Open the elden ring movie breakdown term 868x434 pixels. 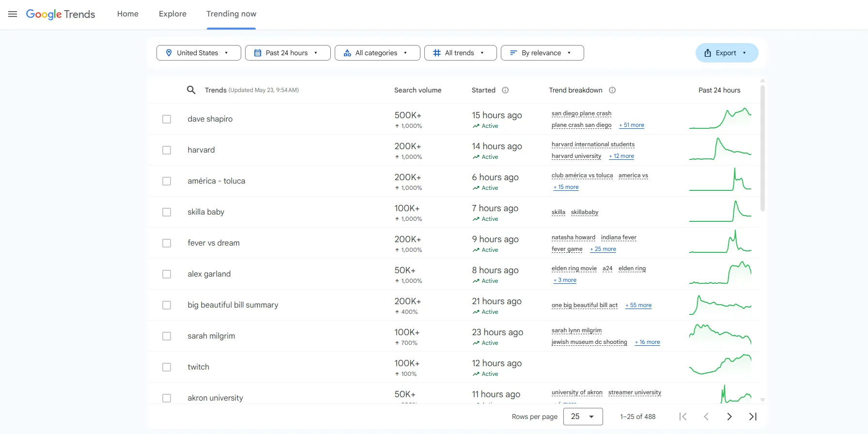pyautogui.click(x=574, y=268)
